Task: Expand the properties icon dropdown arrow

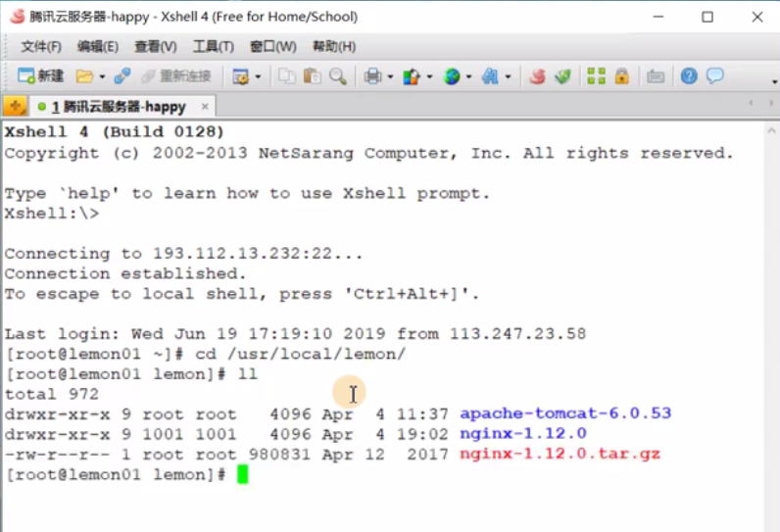Action: pos(258,76)
